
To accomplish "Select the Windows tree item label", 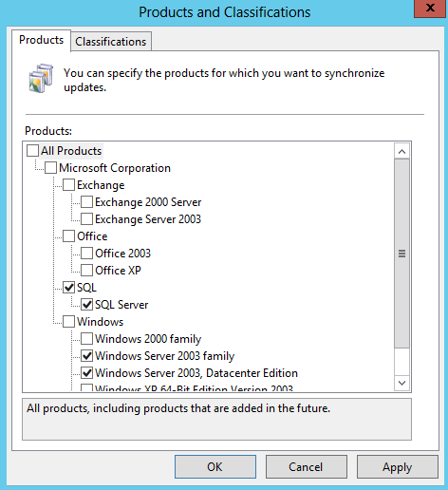I will [100, 322].
